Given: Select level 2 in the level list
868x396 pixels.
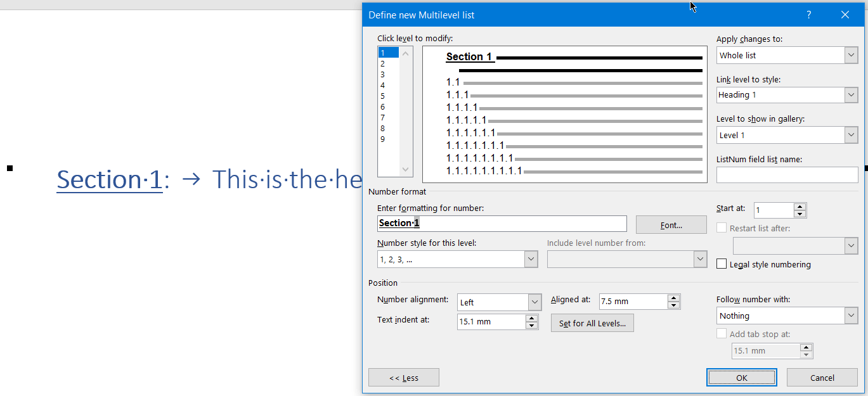Looking at the screenshot, I should [389, 63].
